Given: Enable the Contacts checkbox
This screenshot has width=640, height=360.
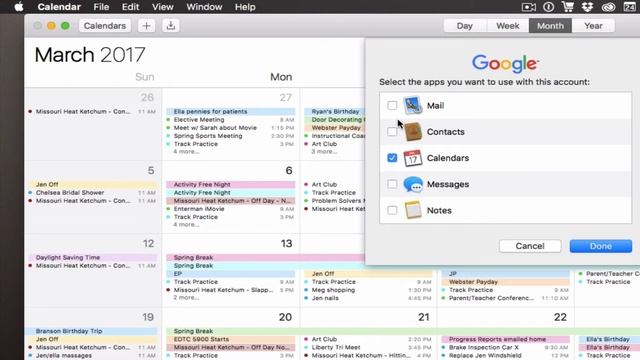Looking at the screenshot, I should [x=392, y=132].
